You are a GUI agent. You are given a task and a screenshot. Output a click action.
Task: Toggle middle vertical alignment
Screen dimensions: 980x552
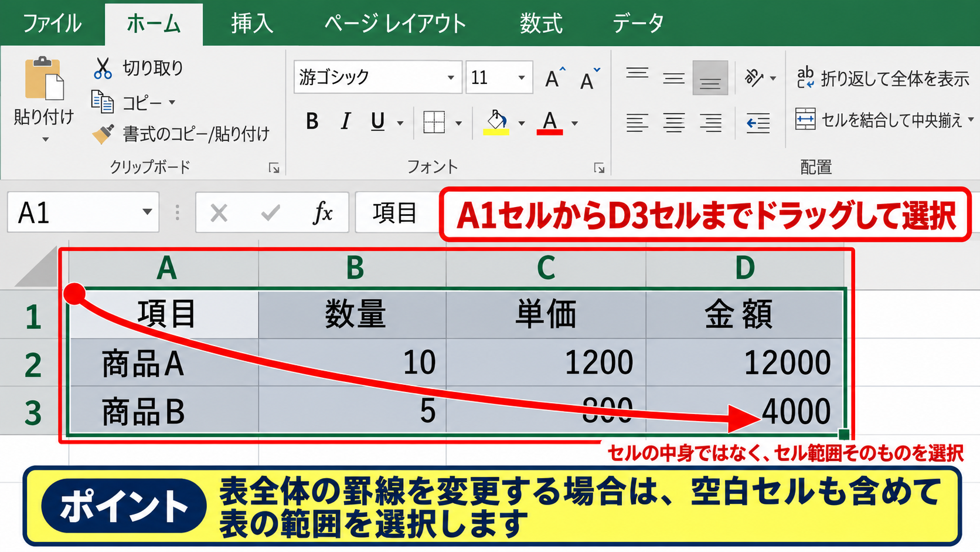pos(673,77)
